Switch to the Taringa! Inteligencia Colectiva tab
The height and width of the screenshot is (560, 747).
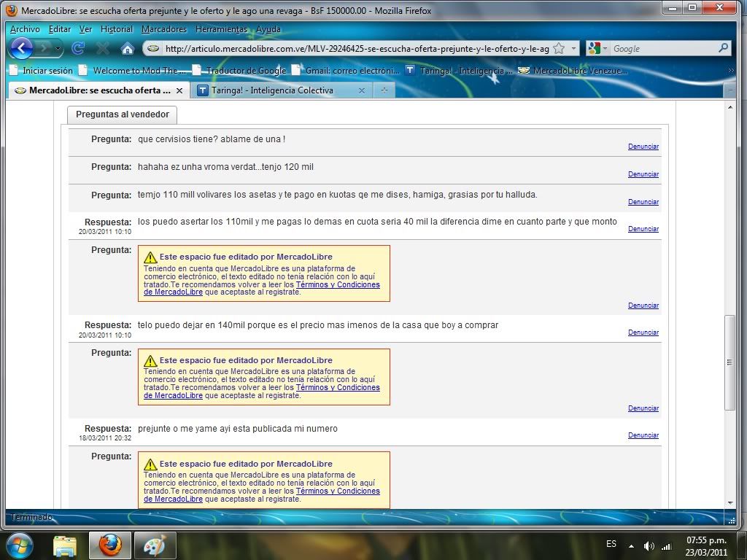282,90
